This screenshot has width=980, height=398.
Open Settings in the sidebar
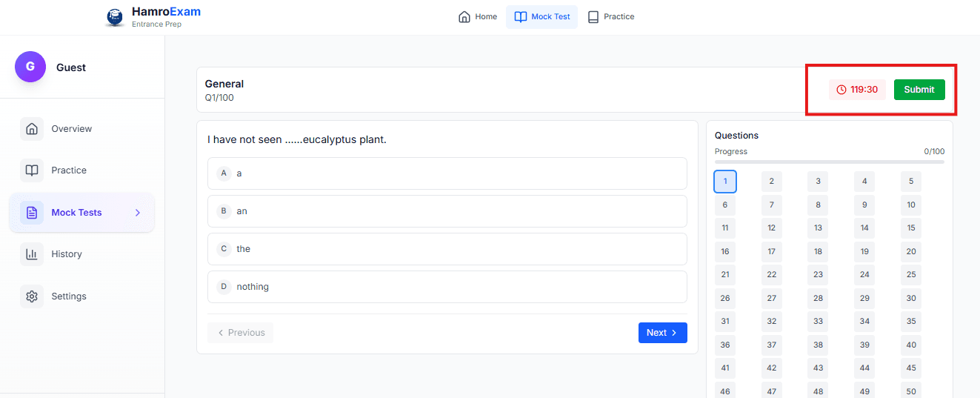(x=81, y=296)
